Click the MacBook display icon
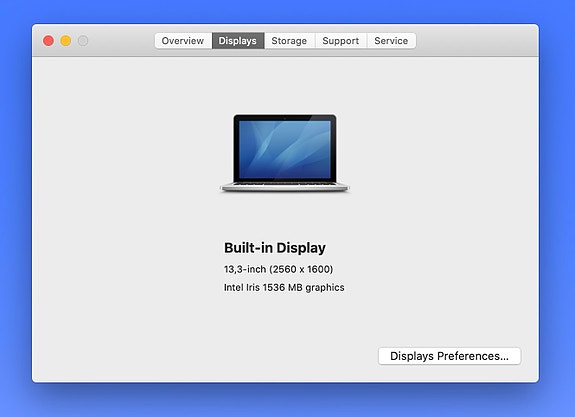The image size is (575, 417). tap(285, 153)
